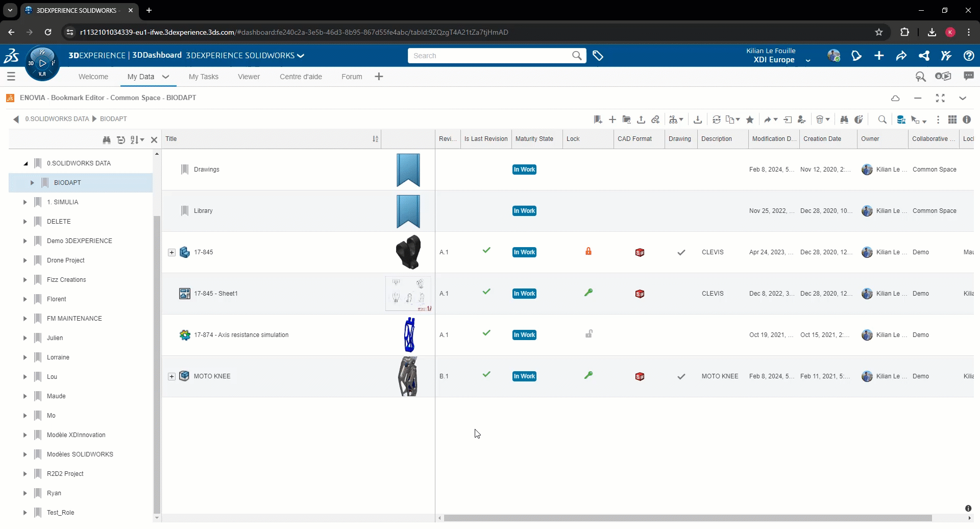Switch to the Viewer tab
The height and width of the screenshot is (529, 980).
[249, 77]
